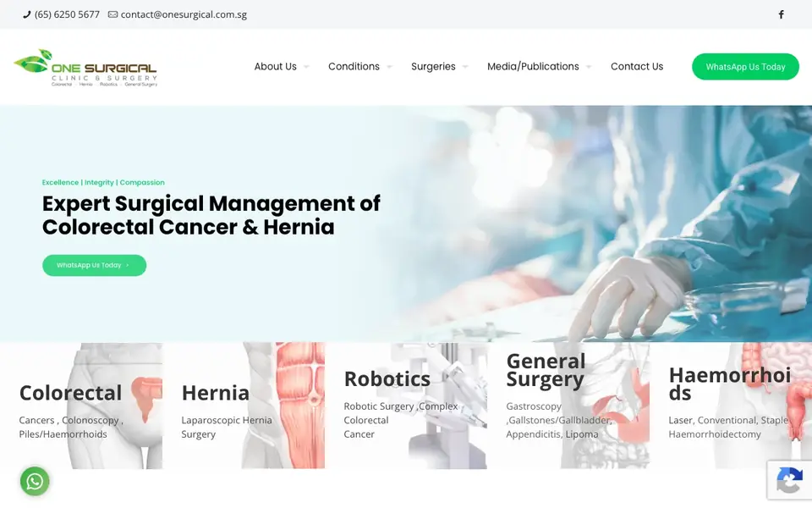The width and height of the screenshot is (812, 508).
Task: Click the reCAPTCHA badge
Action: [789, 480]
